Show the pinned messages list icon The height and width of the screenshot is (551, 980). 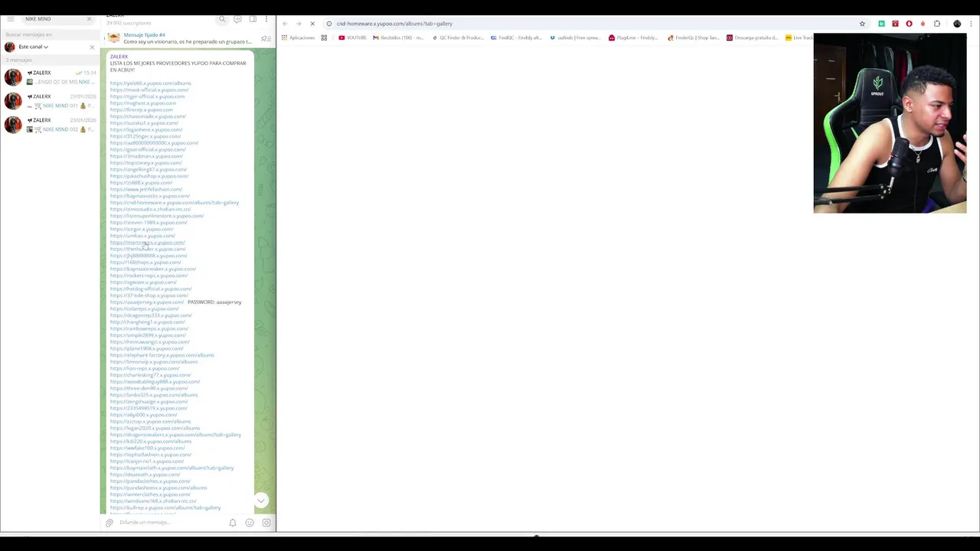pyautogui.click(x=265, y=38)
